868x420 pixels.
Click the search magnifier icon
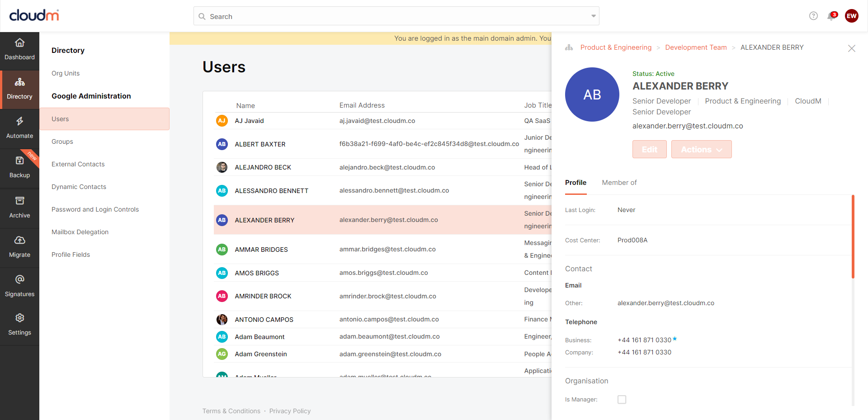click(202, 16)
